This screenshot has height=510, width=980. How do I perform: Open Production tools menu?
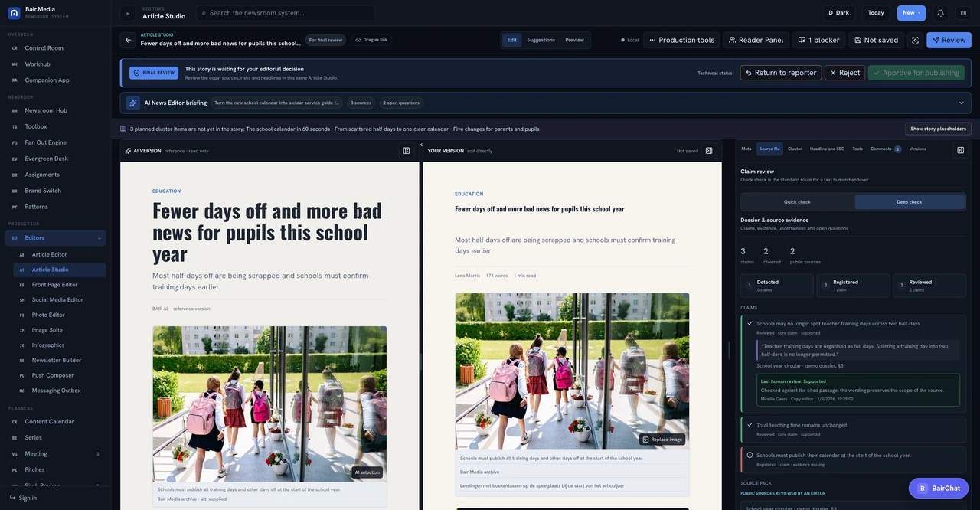(x=681, y=40)
